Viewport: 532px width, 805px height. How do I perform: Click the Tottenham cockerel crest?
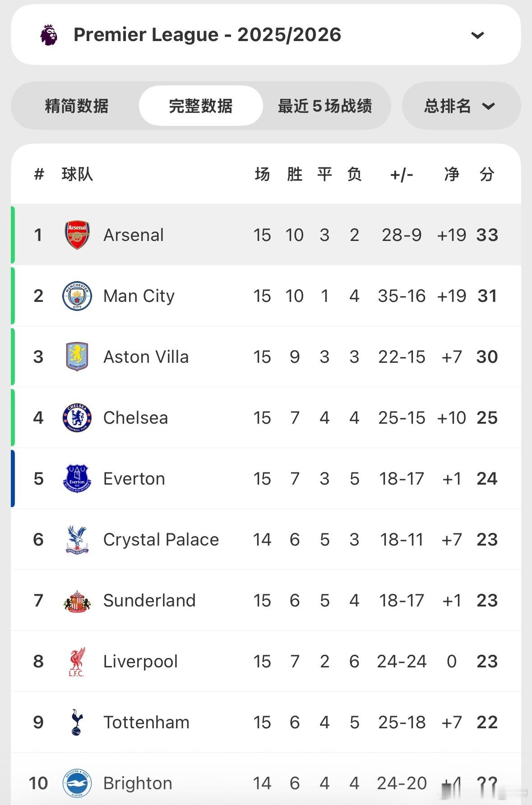pos(77,722)
